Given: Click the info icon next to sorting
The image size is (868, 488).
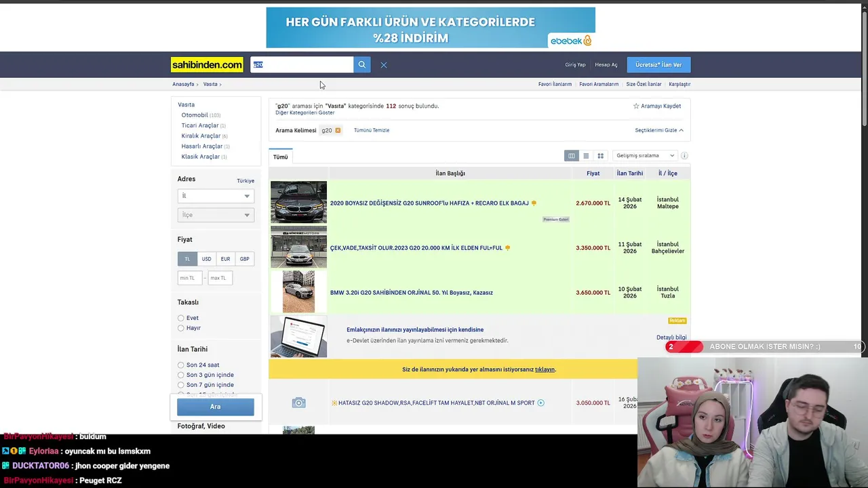Looking at the screenshot, I should tap(684, 156).
